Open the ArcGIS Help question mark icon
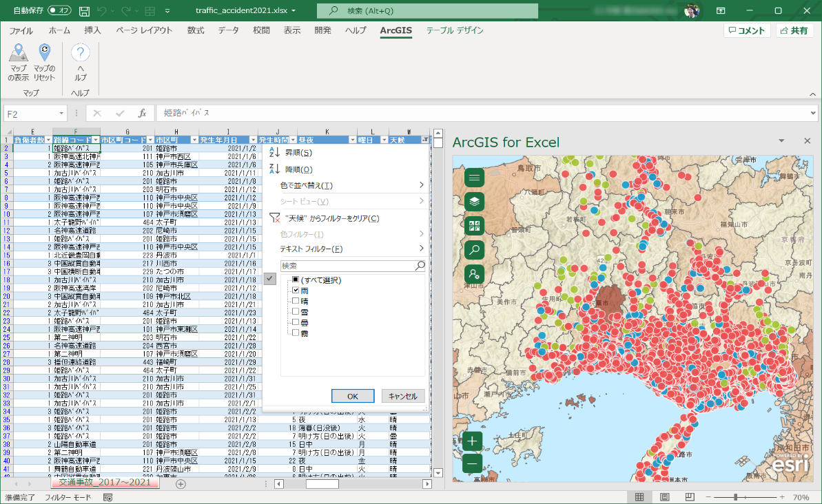Viewport: 822px width, 504px height. tap(80, 63)
